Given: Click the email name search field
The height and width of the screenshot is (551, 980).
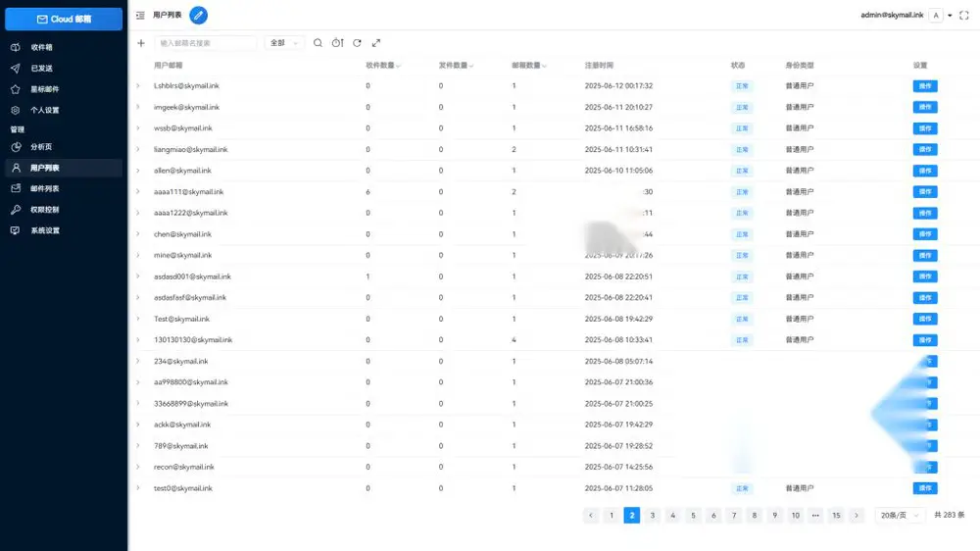Looking at the screenshot, I should tap(206, 43).
